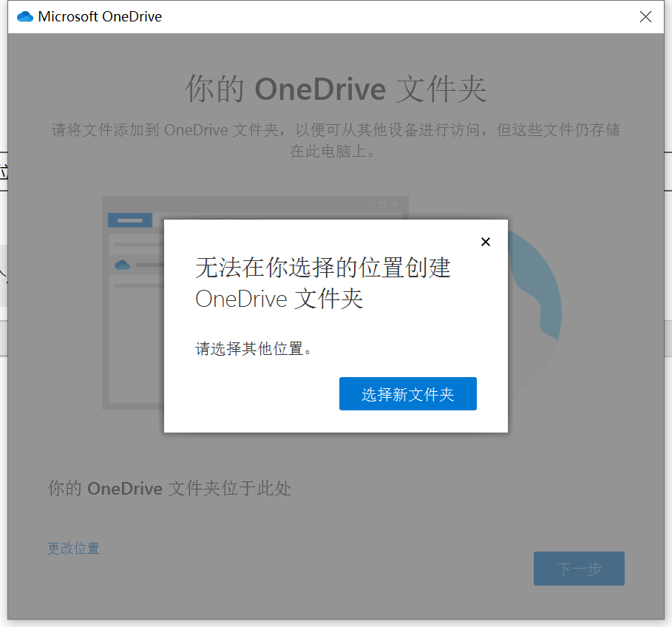The image size is (672, 627).
Task: Click the 无法在你选择的位置创建 OneDrive 文件夹 heading
Action: [x=323, y=283]
